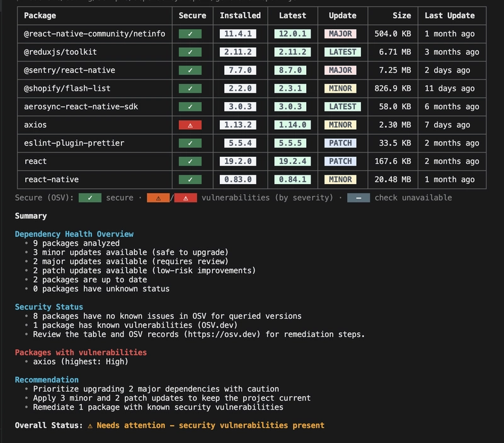
Task: Click the gray dash 'check unavailable' legend badge
Action: click(x=358, y=198)
